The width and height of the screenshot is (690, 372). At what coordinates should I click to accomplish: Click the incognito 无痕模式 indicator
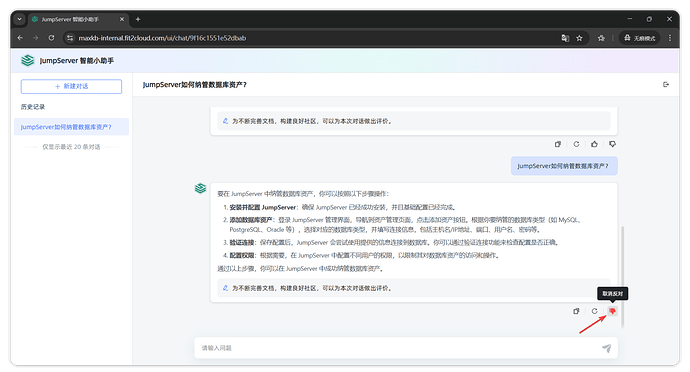click(x=639, y=38)
